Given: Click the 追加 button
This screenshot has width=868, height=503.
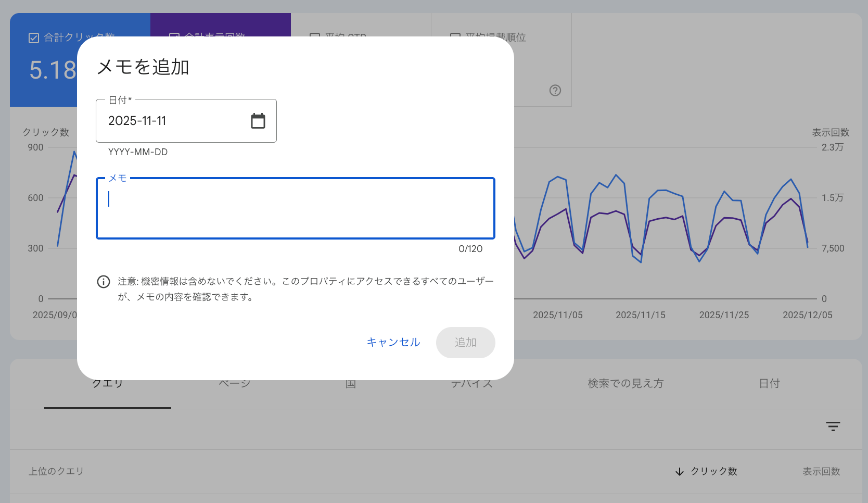Looking at the screenshot, I should point(465,342).
